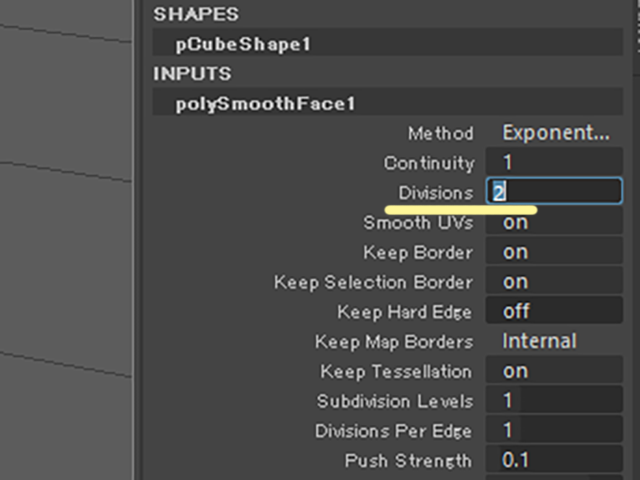Click the Divisions Per Edge value field
This screenshot has width=640, height=480.
click(554, 430)
